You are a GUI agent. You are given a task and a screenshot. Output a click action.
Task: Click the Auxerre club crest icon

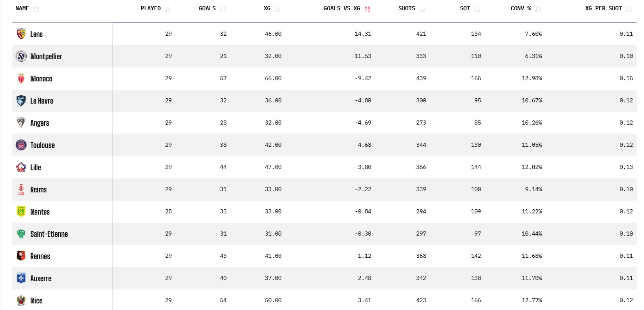tap(21, 278)
